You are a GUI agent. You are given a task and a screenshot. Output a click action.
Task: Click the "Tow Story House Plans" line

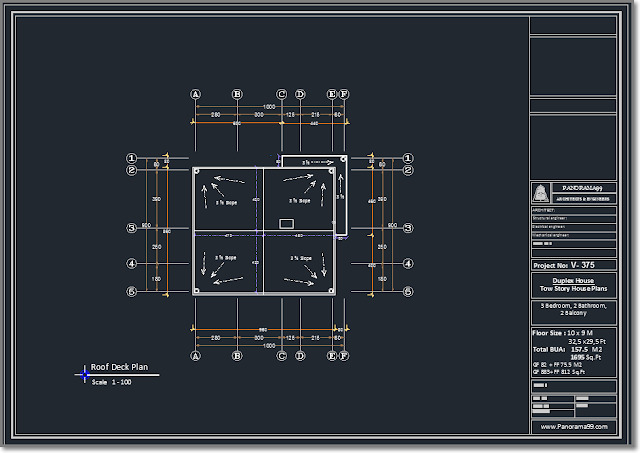coord(573,289)
